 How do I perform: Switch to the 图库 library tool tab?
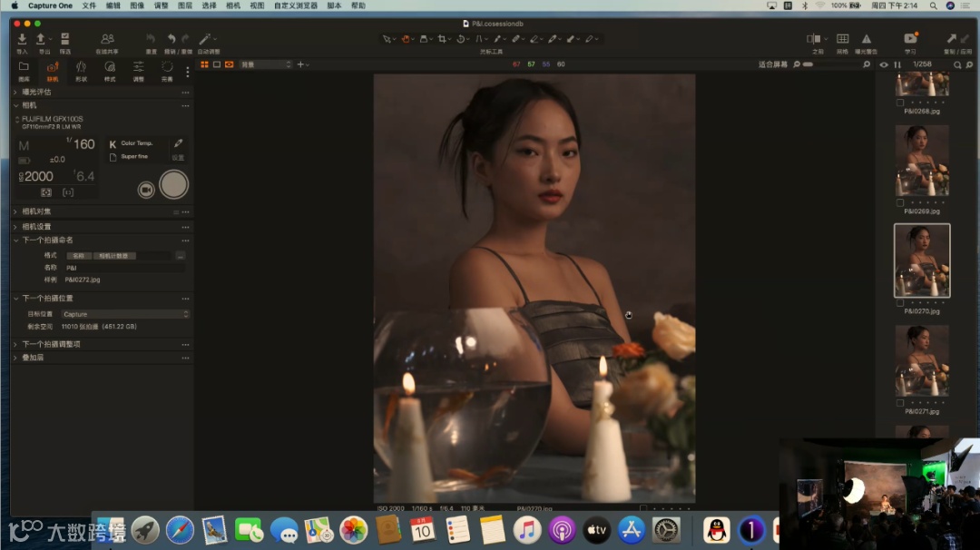(24, 72)
